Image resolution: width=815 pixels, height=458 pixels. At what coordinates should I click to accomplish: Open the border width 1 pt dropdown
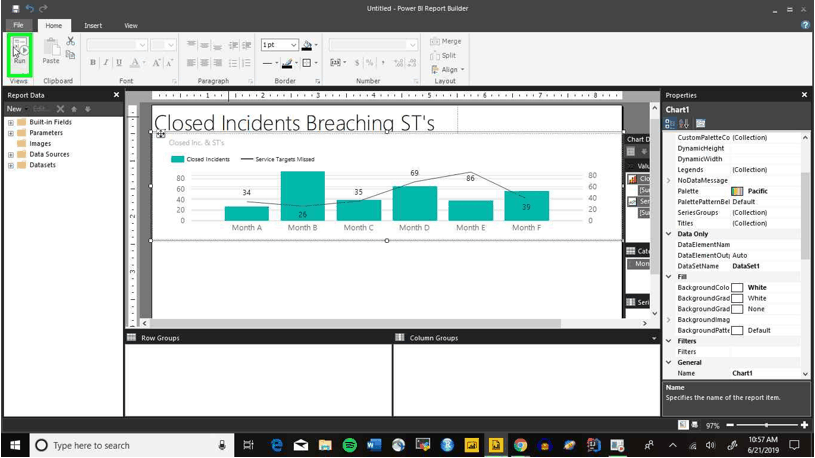pyautogui.click(x=294, y=45)
